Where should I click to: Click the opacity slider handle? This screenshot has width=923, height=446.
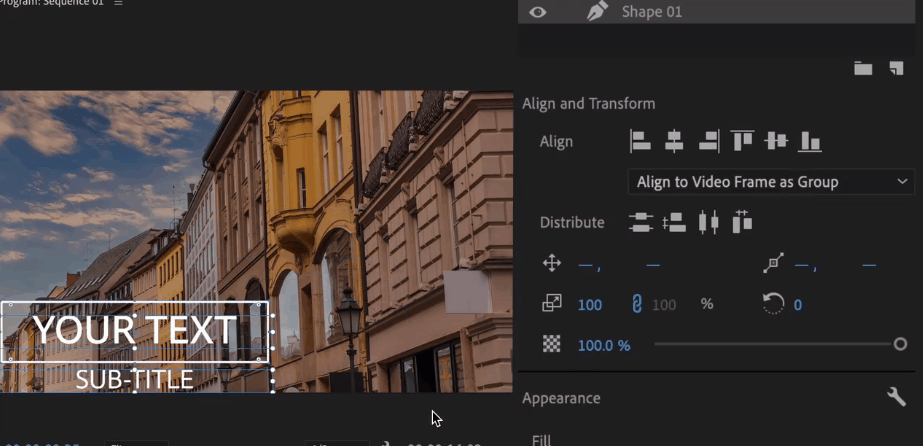tap(900, 344)
